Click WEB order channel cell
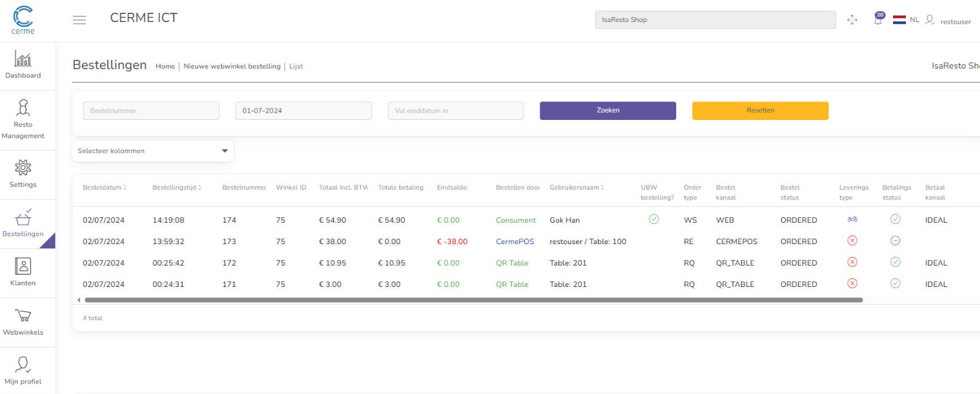This screenshot has height=394, width=980. click(725, 220)
